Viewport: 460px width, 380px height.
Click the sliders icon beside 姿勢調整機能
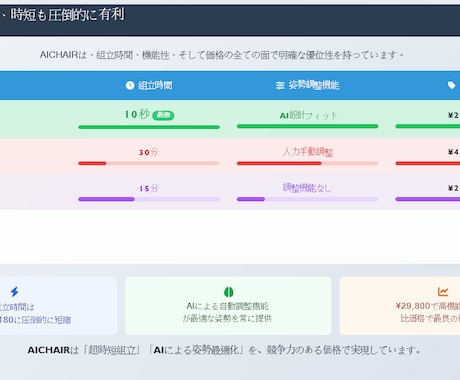pos(280,86)
